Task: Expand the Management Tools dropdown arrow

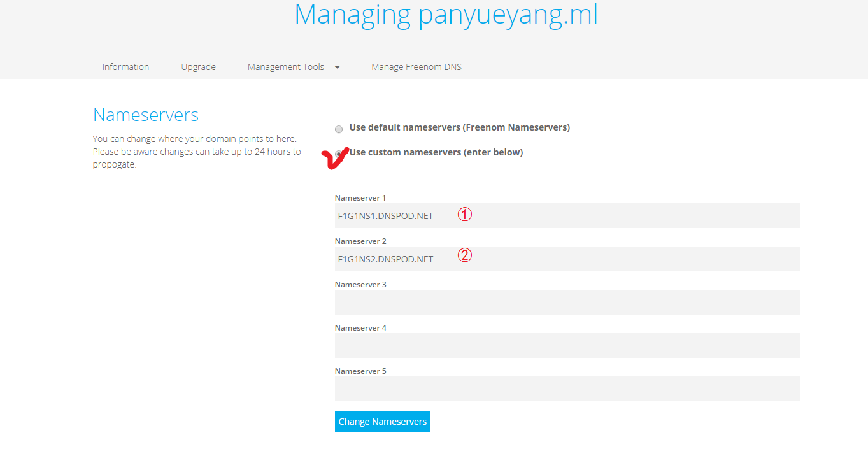Action: tap(337, 67)
